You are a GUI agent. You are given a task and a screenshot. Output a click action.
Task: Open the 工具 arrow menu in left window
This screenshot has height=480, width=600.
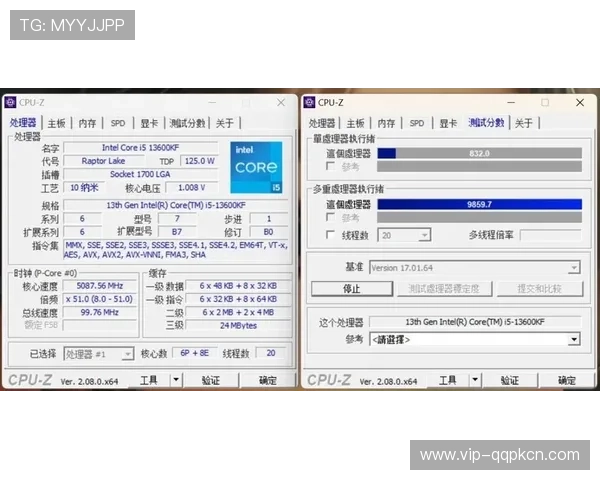pyautogui.click(x=176, y=380)
